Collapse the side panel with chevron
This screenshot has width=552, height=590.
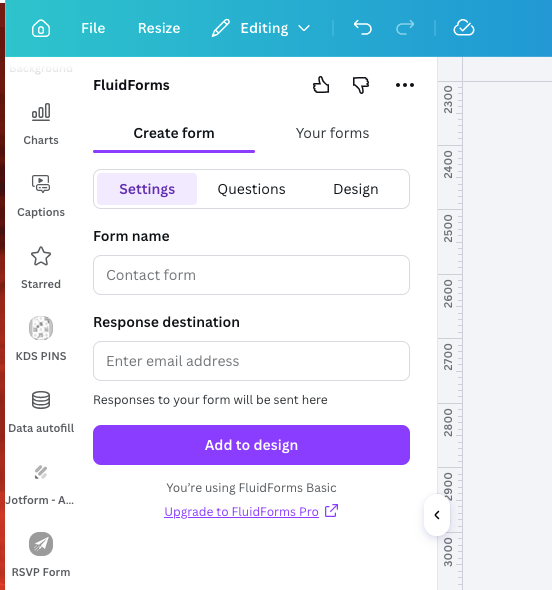437,515
